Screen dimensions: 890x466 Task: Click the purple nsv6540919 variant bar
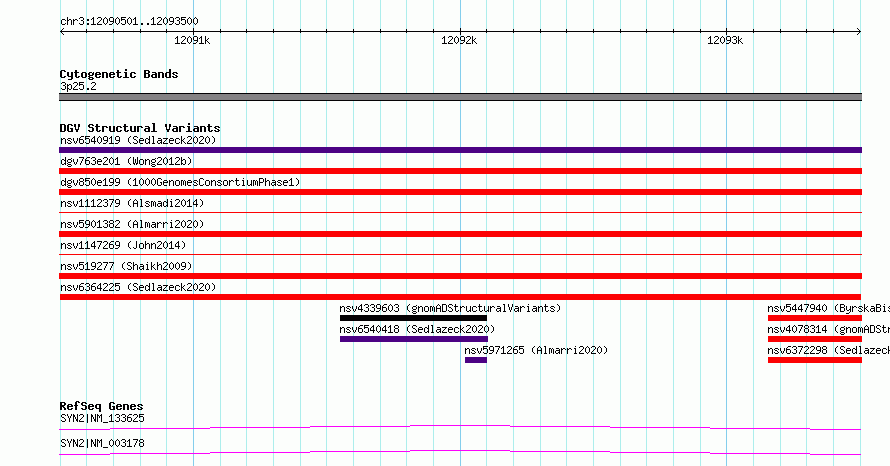[460, 150]
